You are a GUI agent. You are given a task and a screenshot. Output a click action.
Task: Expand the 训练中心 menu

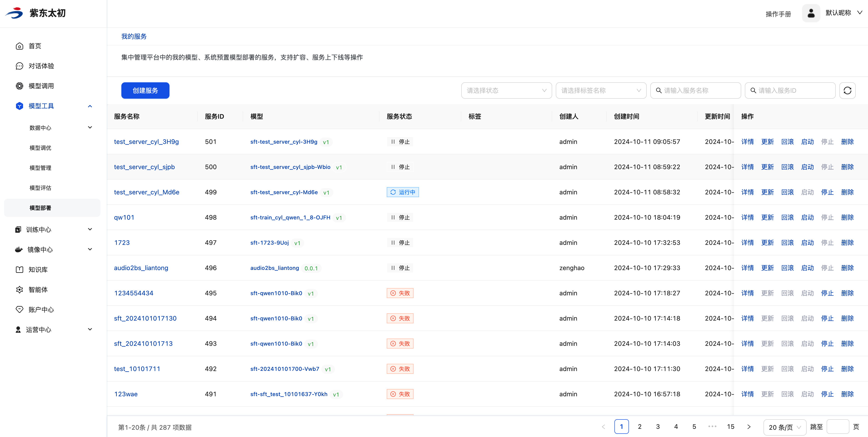90,229
